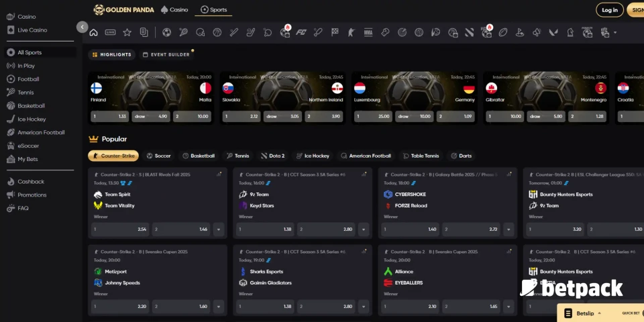Expand more sports arrow in icon bar

coord(615,32)
